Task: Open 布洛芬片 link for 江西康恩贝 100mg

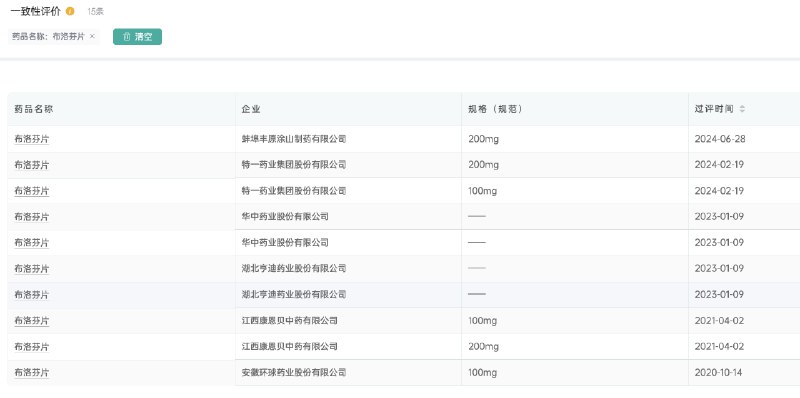Action: coord(32,320)
